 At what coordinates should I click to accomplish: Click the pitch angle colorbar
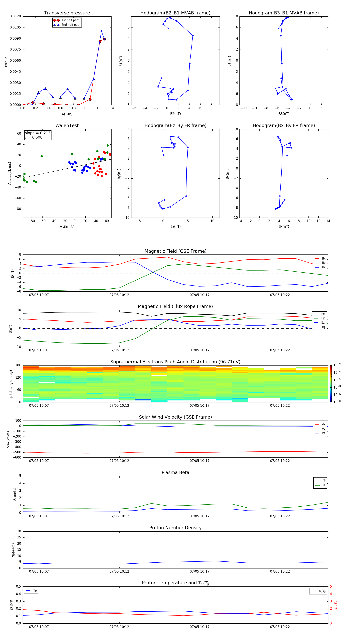tap(331, 384)
